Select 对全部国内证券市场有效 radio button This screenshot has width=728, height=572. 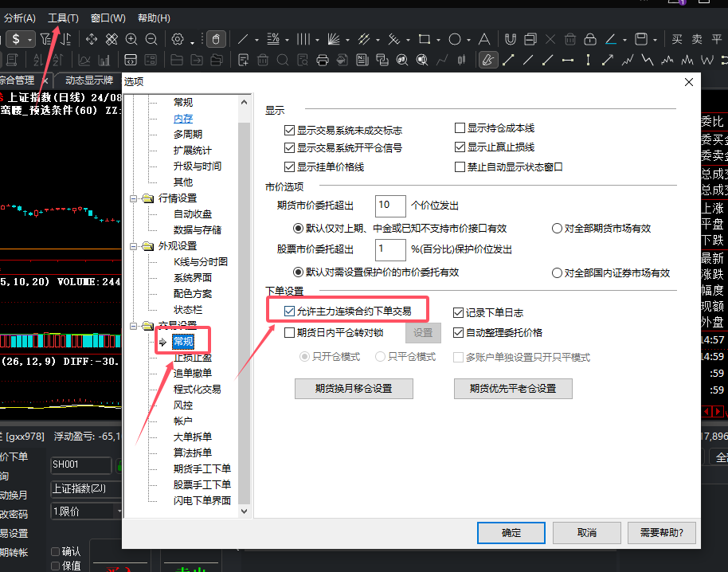pyautogui.click(x=557, y=273)
